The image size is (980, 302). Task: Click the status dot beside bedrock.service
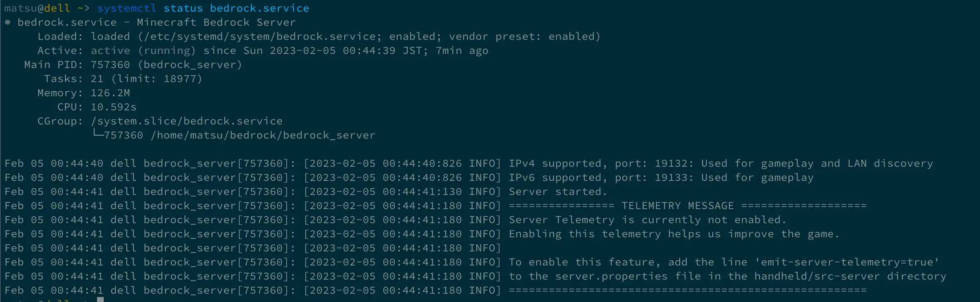pos(8,22)
